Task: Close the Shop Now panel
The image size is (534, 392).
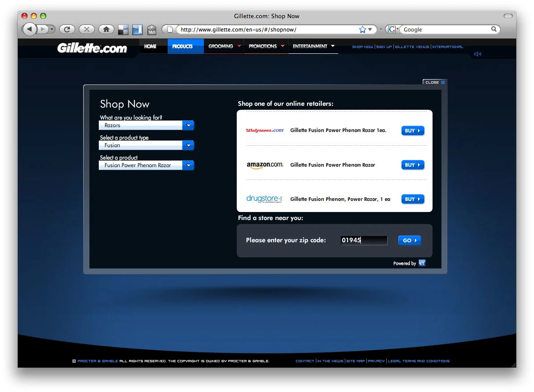Action: pyautogui.click(x=434, y=82)
